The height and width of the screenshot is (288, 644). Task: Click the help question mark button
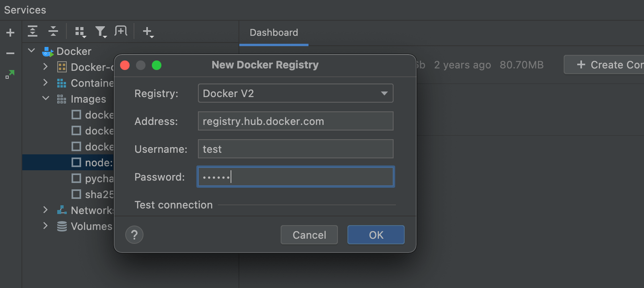pyautogui.click(x=134, y=235)
